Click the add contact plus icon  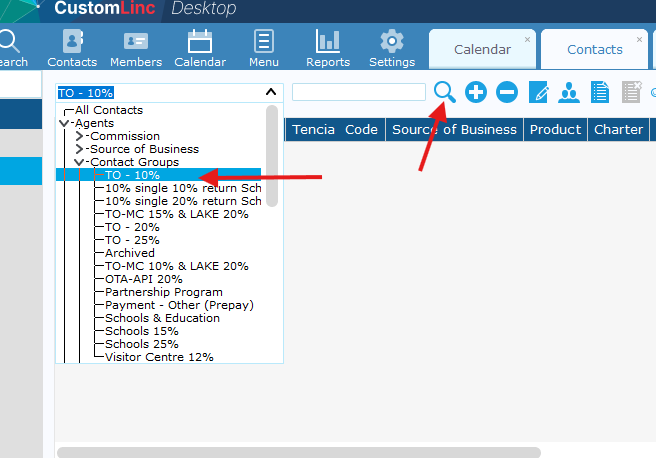point(476,92)
